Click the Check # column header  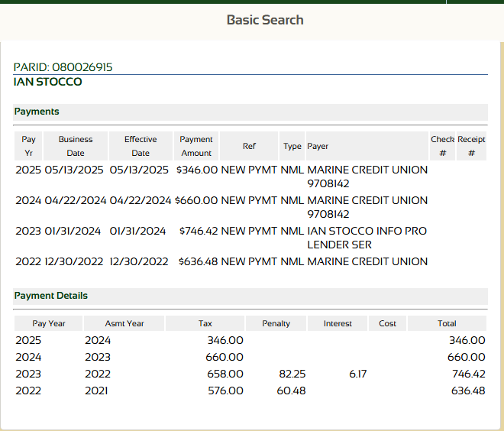point(443,146)
